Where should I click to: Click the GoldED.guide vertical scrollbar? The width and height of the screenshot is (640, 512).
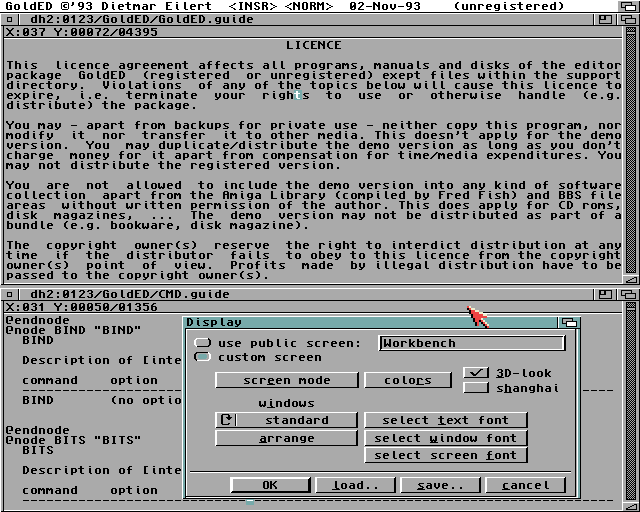631,151
